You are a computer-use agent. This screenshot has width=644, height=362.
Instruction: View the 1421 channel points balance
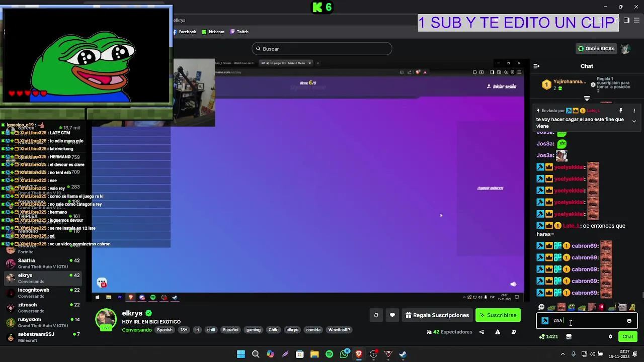(x=548, y=336)
